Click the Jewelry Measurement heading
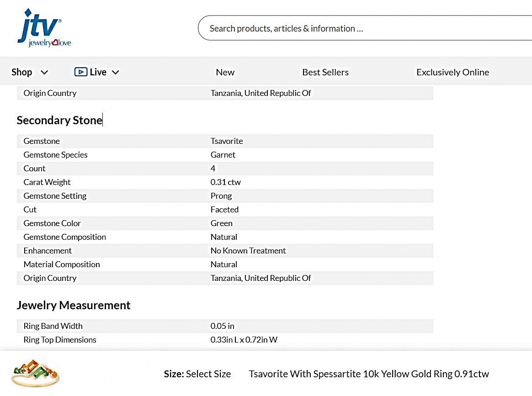532x396 pixels. click(74, 305)
